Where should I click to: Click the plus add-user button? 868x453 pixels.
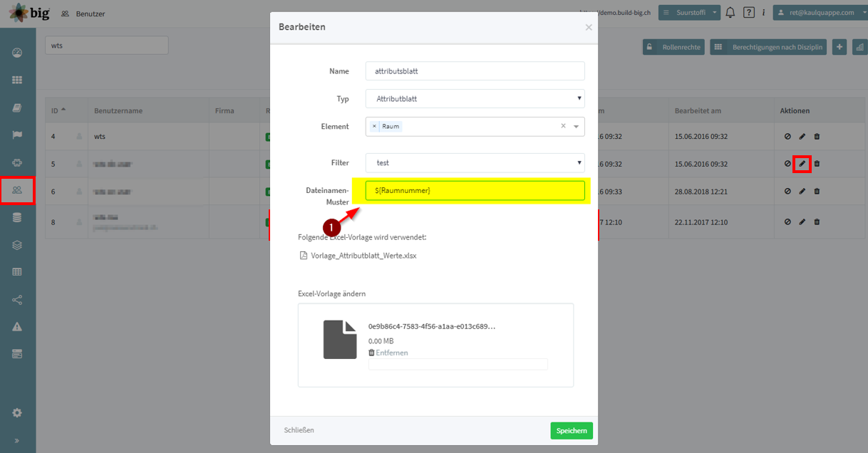[839, 47]
